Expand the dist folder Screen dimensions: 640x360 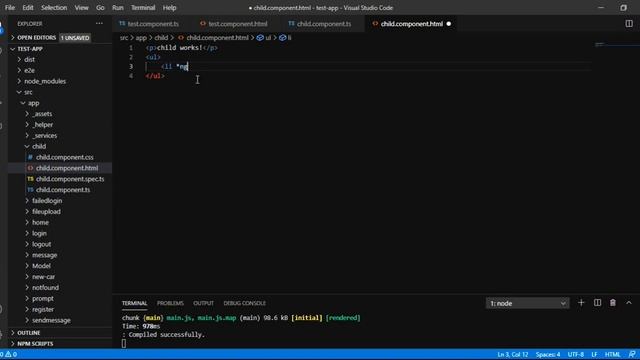[29, 60]
